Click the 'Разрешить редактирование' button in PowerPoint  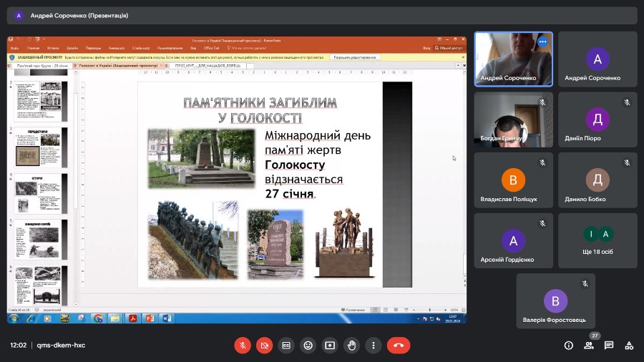pos(356,57)
